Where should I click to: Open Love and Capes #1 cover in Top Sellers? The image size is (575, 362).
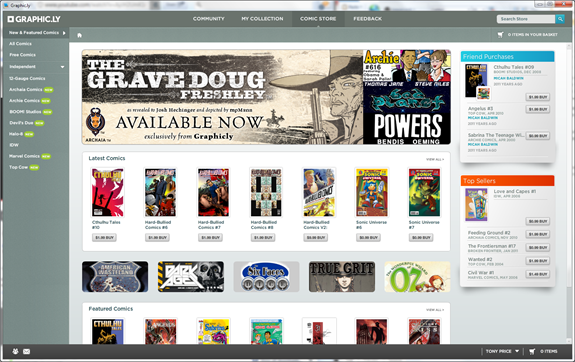click(x=476, y=205)
